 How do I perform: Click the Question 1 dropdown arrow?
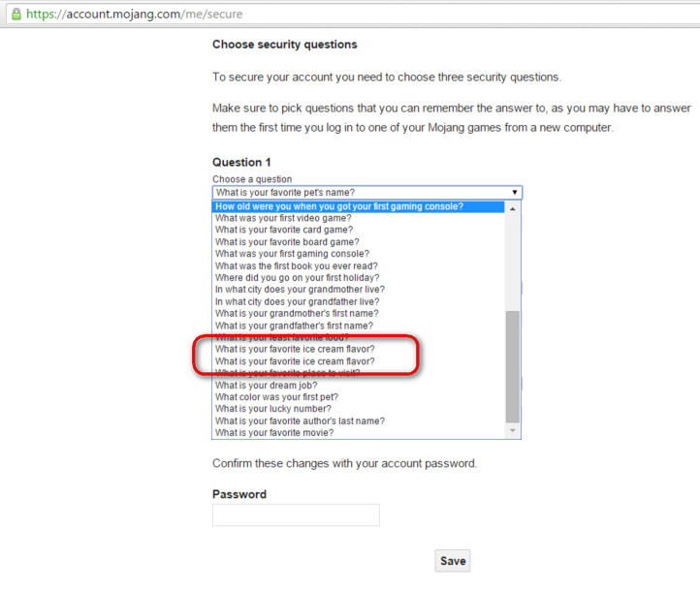tap(516, 193)
